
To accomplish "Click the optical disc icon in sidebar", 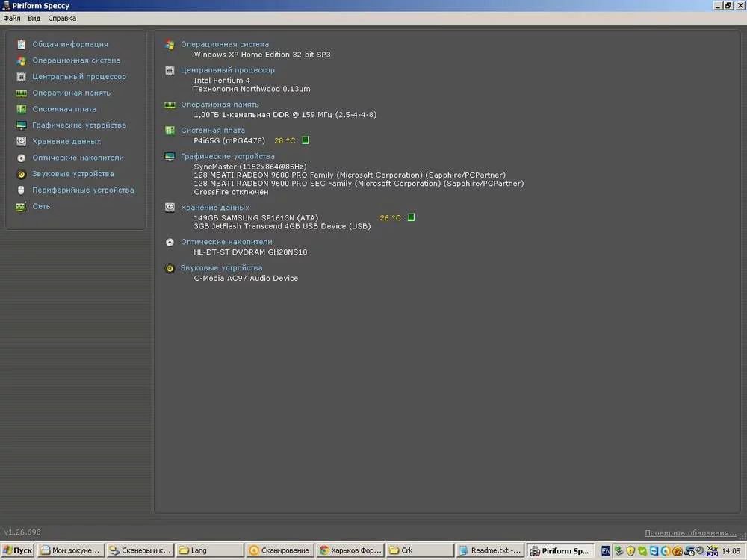I will point(21,158).
